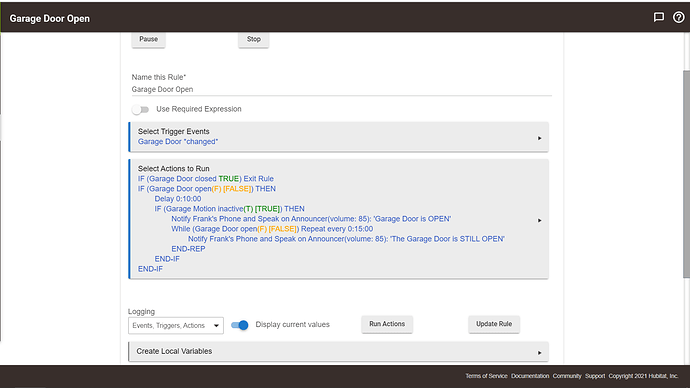The image size is (690, 388).
Task: Open Garage Door *changed* trigger text
Action: click(178, 142)
